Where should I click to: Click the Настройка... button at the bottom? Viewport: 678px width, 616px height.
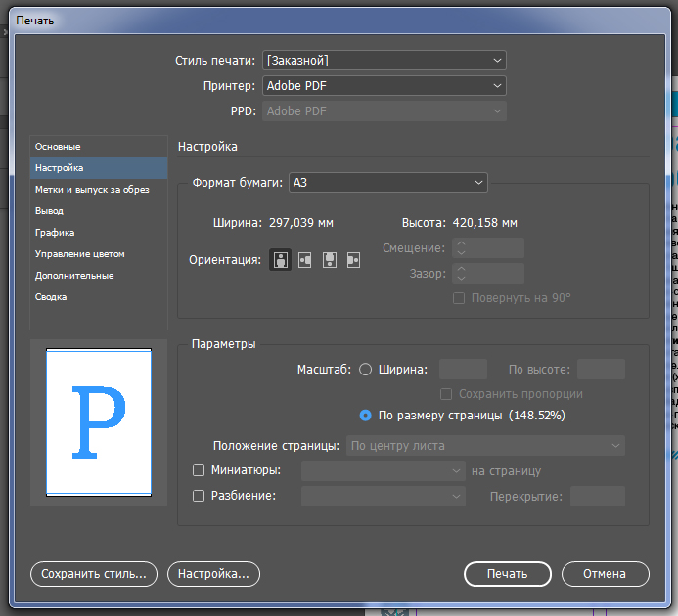(213, 574)
